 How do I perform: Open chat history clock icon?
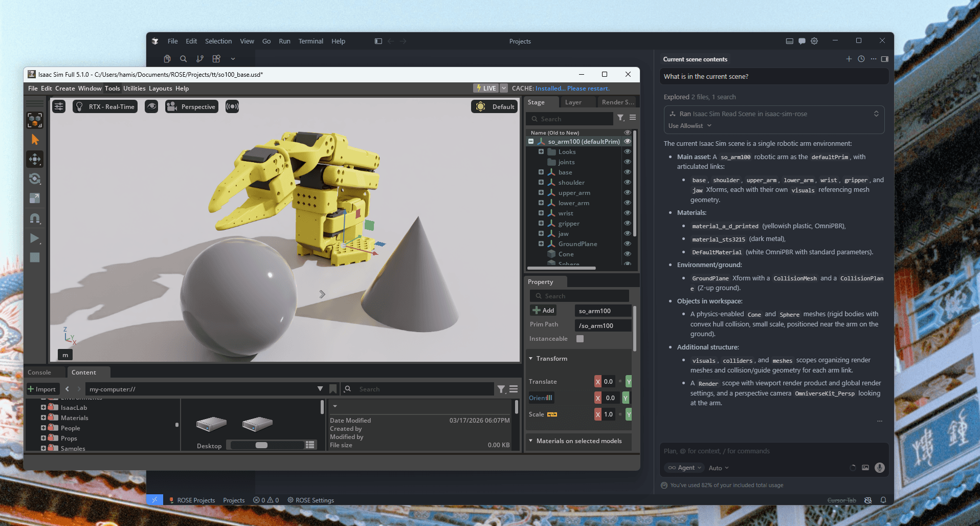861,59
